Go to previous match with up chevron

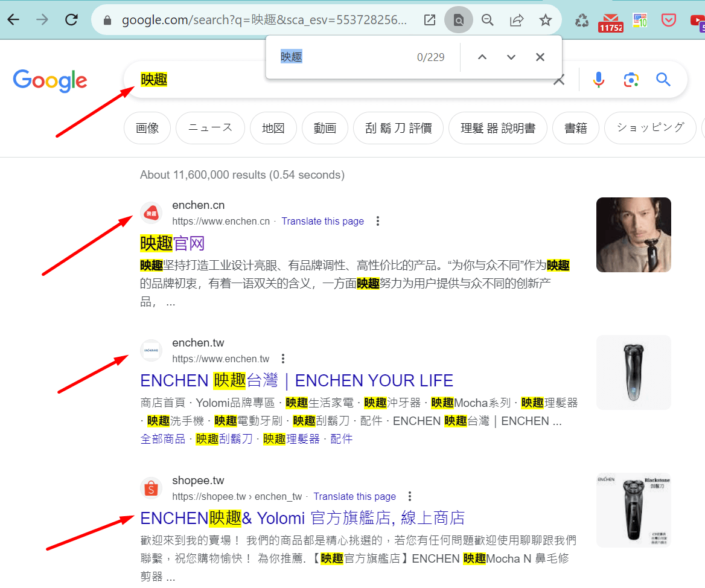[482, 57]
